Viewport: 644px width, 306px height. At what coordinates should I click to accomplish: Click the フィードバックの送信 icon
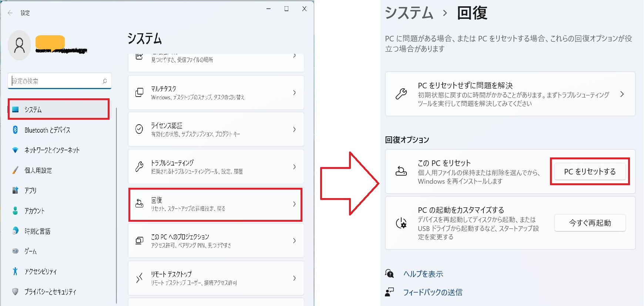coord(389,292)
